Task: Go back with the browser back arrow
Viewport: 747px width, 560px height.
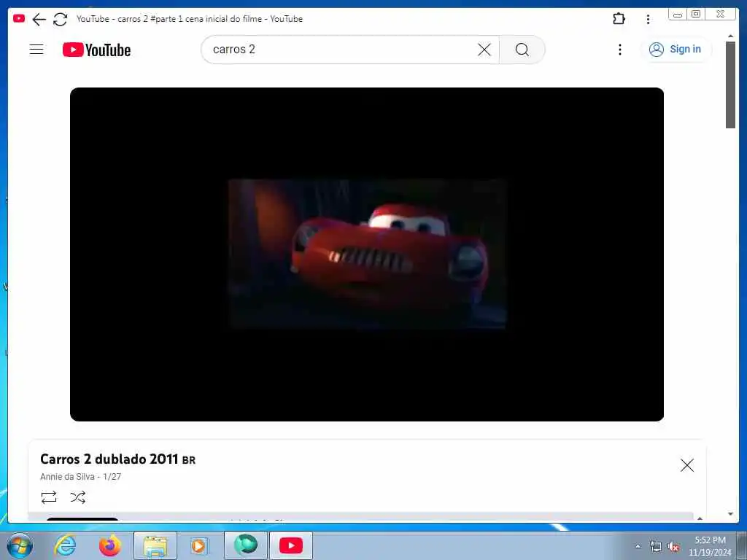Action: click(x=39, y=19)
